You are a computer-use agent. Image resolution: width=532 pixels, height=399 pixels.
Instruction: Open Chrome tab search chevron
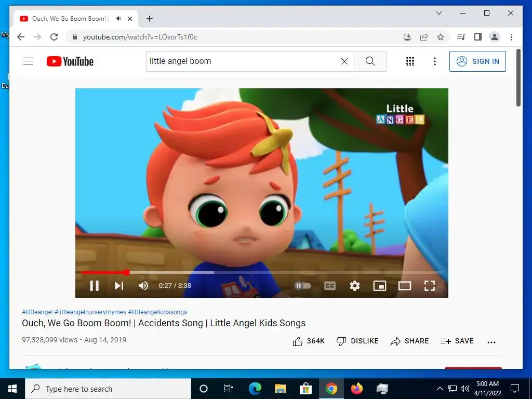coord(438,13)
